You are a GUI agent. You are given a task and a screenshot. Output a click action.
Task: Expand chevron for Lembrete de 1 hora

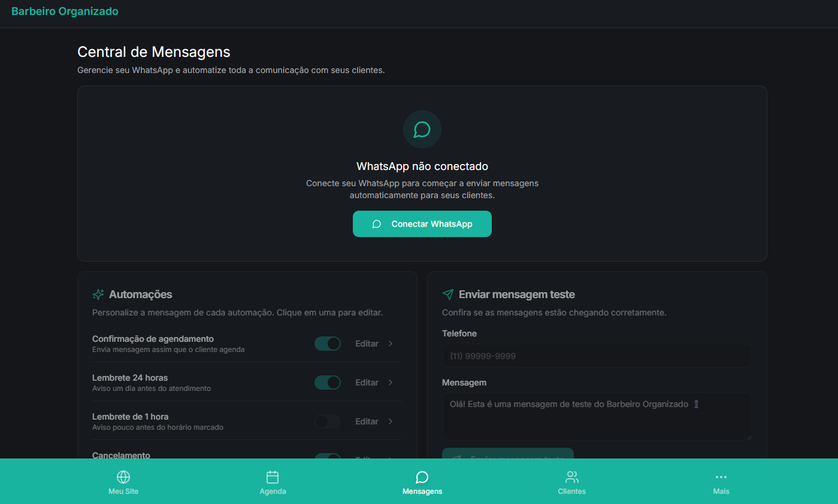391,421
